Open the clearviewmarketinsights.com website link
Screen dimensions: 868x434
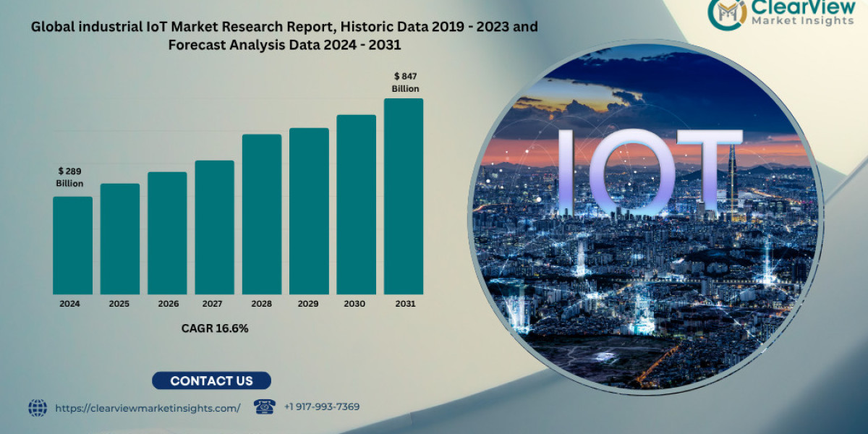coord(148,408)
